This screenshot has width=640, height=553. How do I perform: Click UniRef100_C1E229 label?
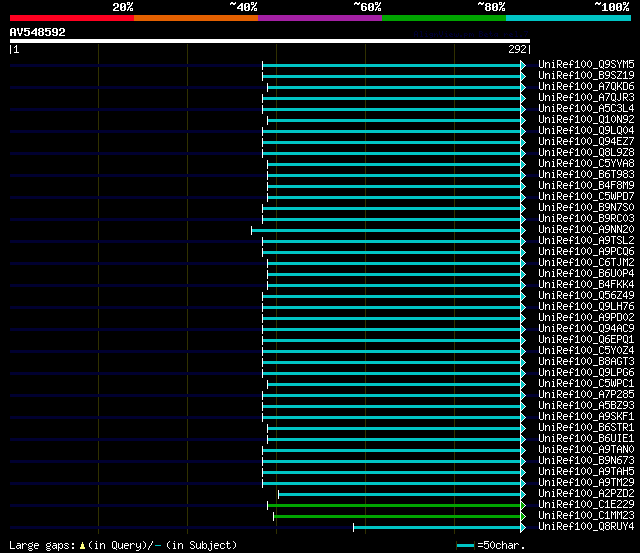[586, 505]
